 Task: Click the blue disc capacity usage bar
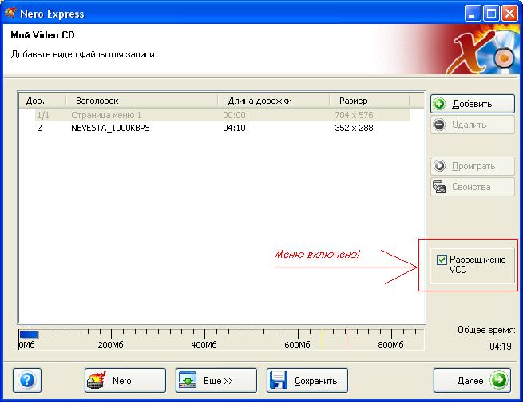[29, 335]
